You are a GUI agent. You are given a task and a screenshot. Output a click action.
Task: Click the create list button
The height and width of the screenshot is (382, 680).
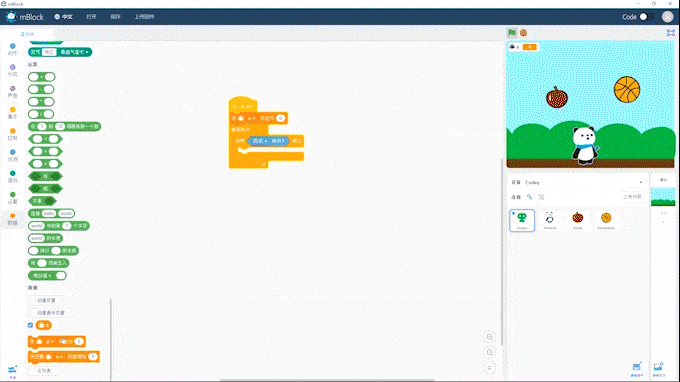click(x=44, y=371)
